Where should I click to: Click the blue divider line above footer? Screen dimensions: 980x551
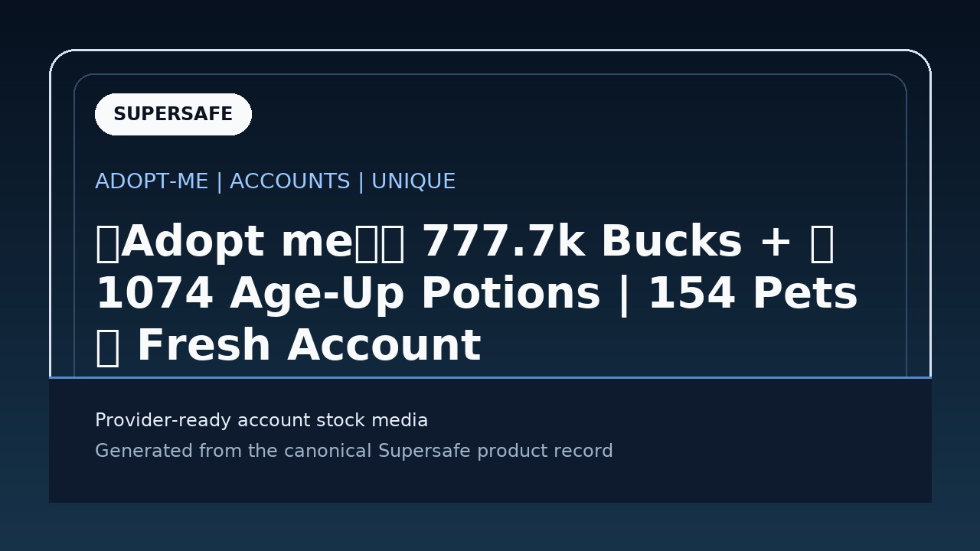490,377
